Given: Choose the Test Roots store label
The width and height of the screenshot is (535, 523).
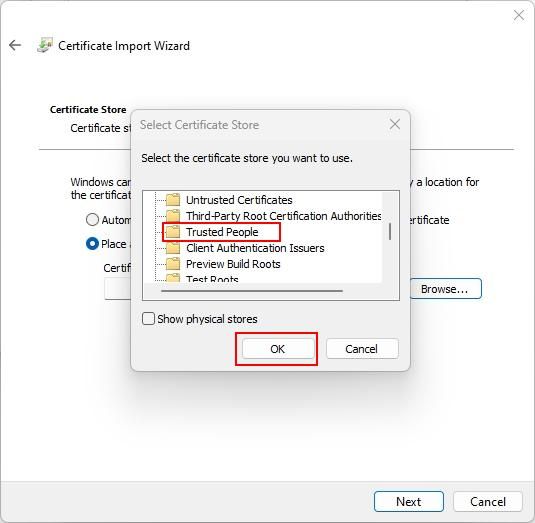Looking at the screenshot, I should [212, 278].
